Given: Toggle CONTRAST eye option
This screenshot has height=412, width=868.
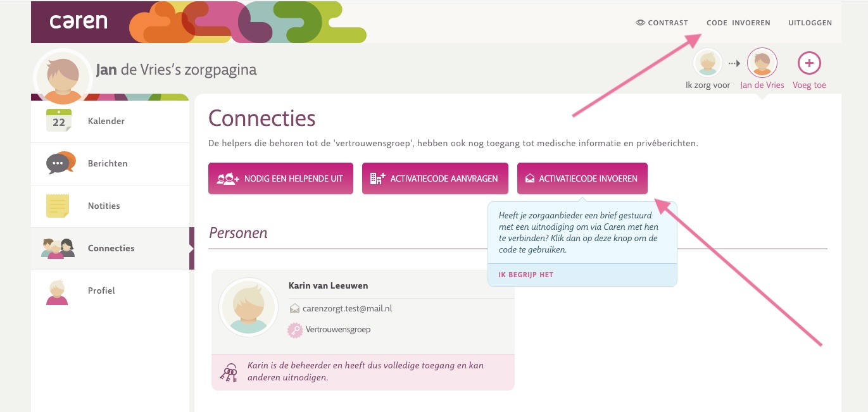Looking at the screenshot, I should [662, 23].
